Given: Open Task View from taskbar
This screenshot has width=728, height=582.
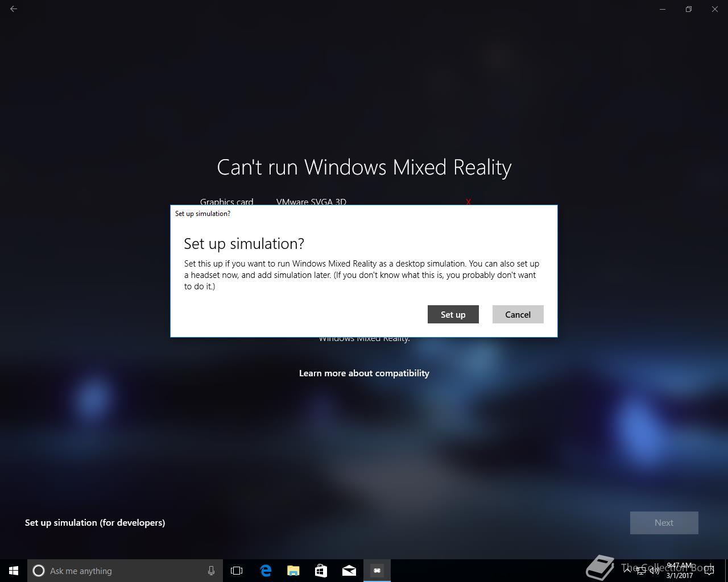Looking at the screenshot, I should coord(237,571).
